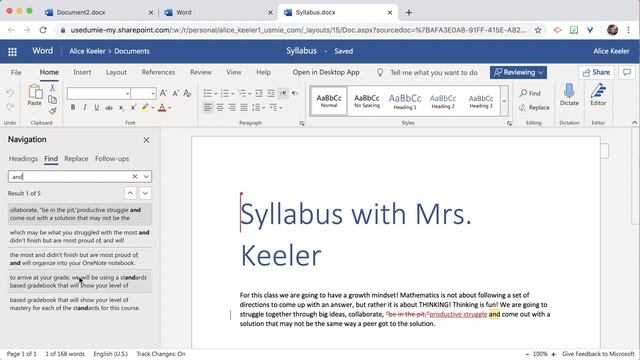640x360 pixels.
Task: Open the search options dropdown arrow
Action: (x=146, y=176)
